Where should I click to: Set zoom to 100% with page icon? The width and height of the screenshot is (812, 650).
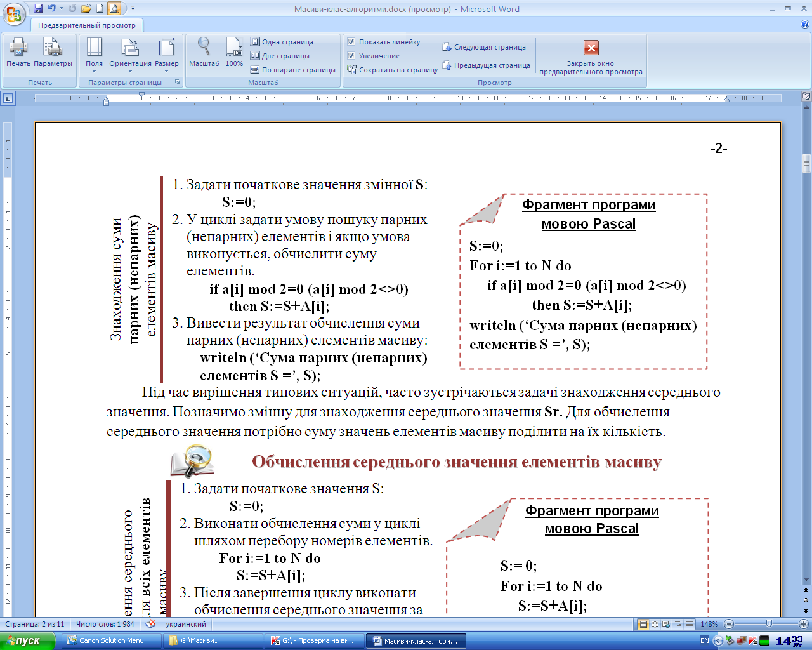tap(234, 53)
